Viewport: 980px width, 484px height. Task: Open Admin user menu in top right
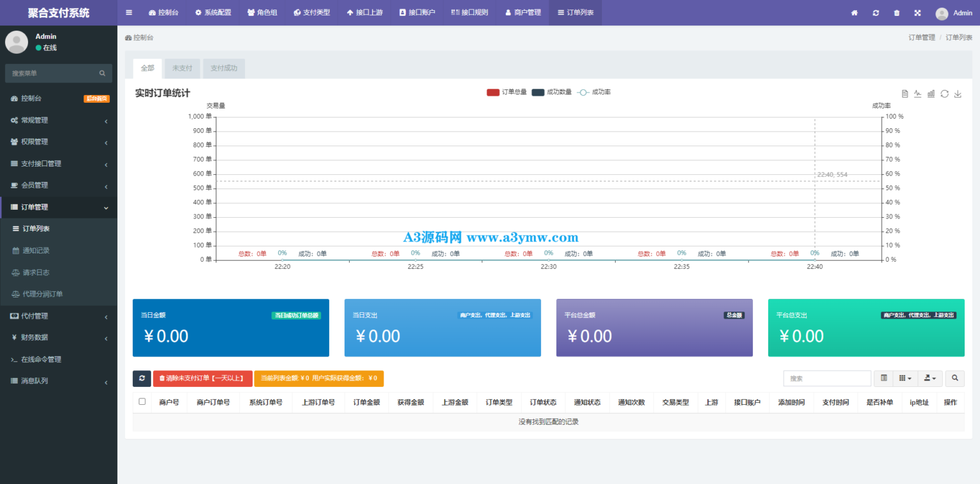pyautogui.click(x=954, y=13)
